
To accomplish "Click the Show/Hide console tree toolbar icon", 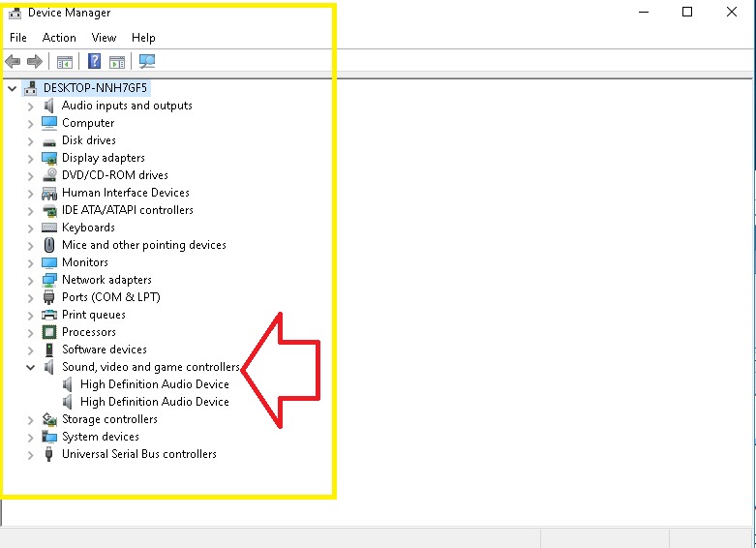I will 65,62.
